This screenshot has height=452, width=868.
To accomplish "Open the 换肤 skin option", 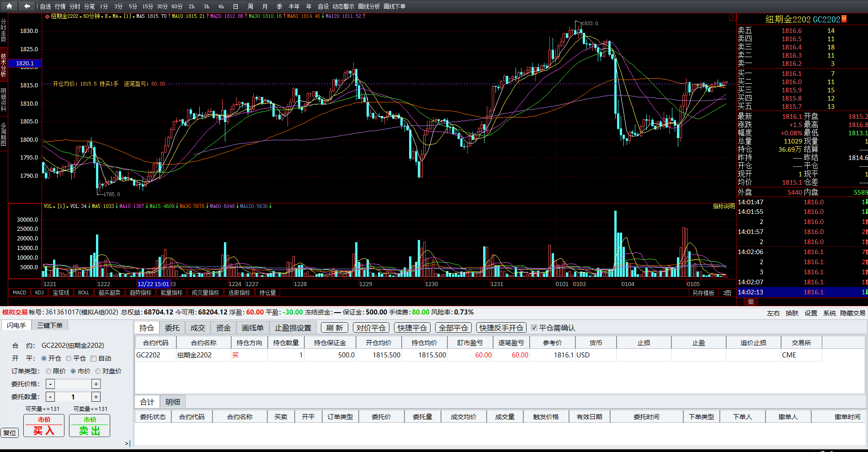I will click(792, 313).
